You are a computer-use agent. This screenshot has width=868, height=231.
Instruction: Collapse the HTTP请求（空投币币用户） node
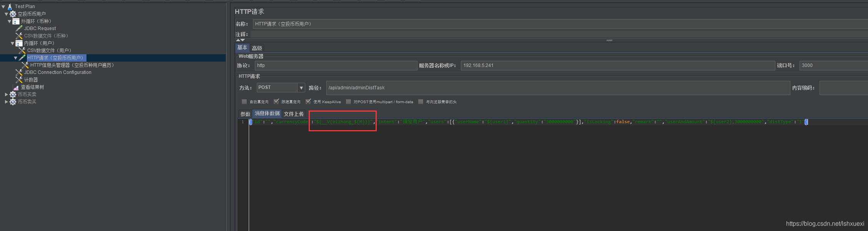pyautogui.click(x=16, y=58)
